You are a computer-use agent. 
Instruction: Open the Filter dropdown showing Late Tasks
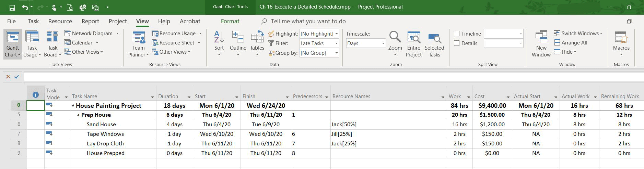[319, 43]
